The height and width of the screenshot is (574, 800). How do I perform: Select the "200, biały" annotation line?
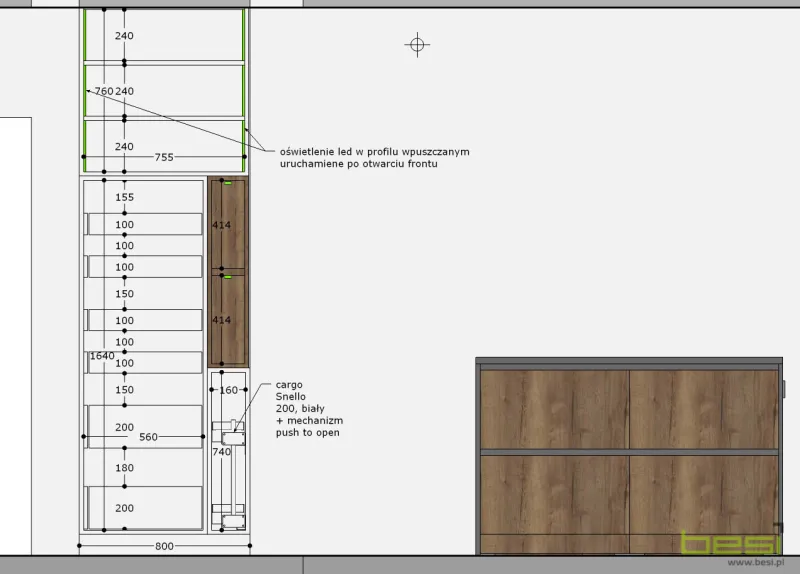point(300,409)
